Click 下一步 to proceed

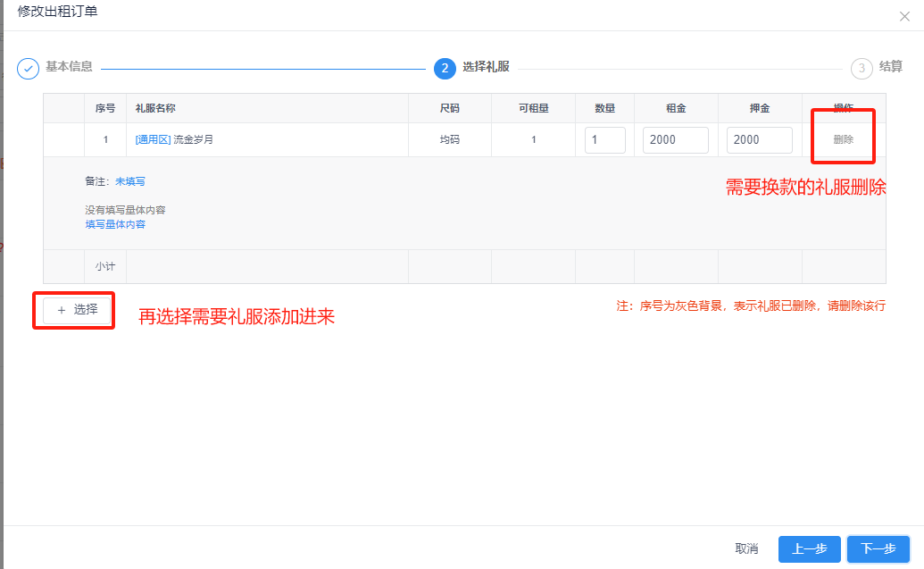coord(878,548)
